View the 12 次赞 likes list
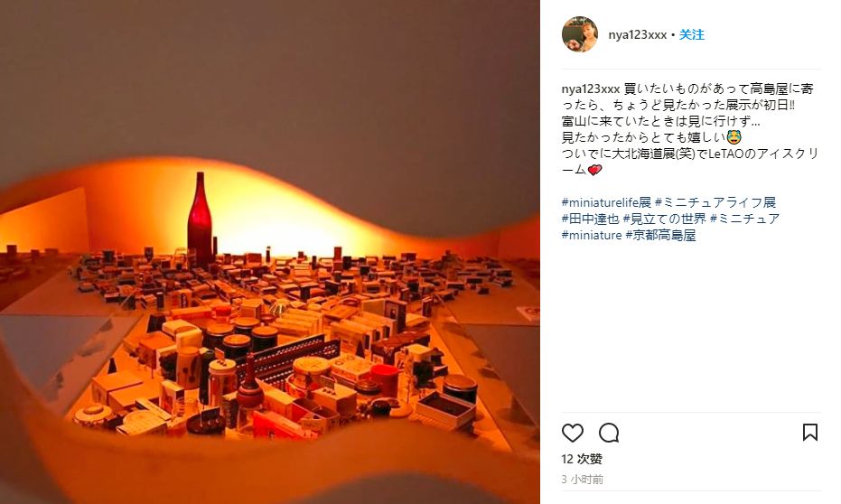Viewport: 841px width, 504px height. 582,459
